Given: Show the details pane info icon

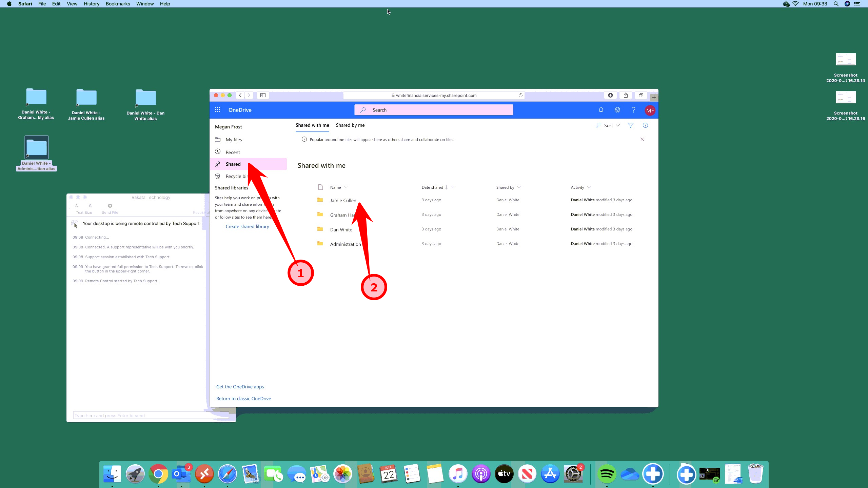Looking at the screenshot, I should 645,125.
